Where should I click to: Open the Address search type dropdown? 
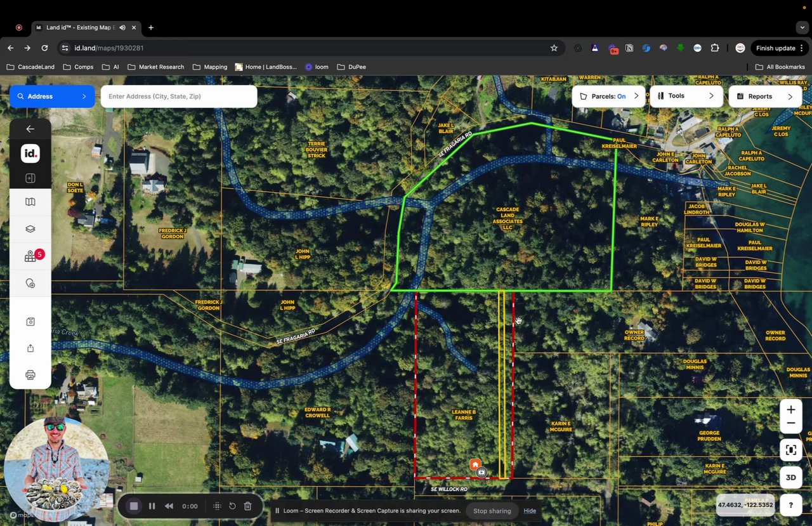[x=52, y=96]
